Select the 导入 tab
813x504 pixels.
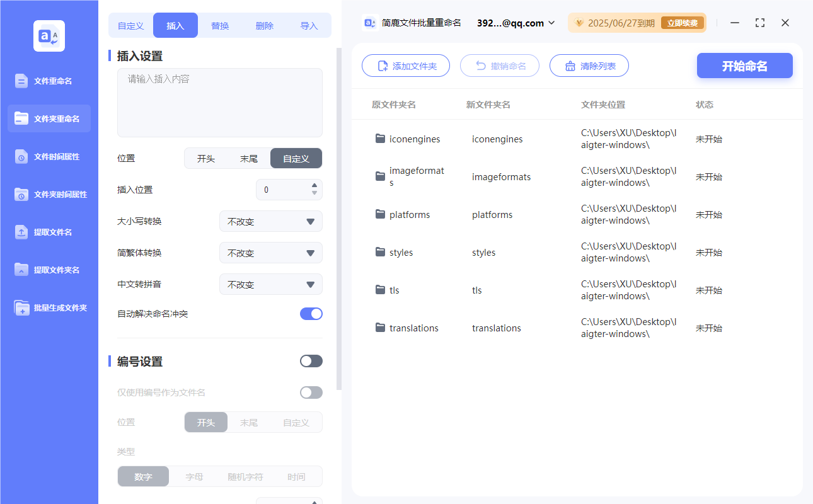point(309,25)
